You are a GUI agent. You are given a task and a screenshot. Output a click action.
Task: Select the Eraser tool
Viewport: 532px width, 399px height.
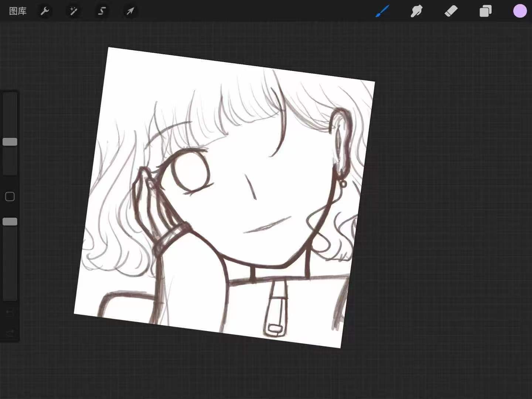451,11
